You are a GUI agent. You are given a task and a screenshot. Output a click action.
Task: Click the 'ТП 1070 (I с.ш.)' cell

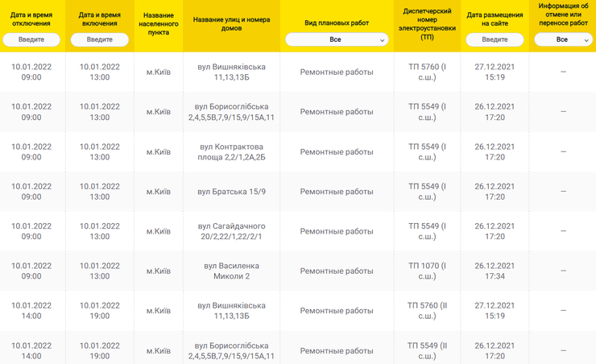[427, 271]
